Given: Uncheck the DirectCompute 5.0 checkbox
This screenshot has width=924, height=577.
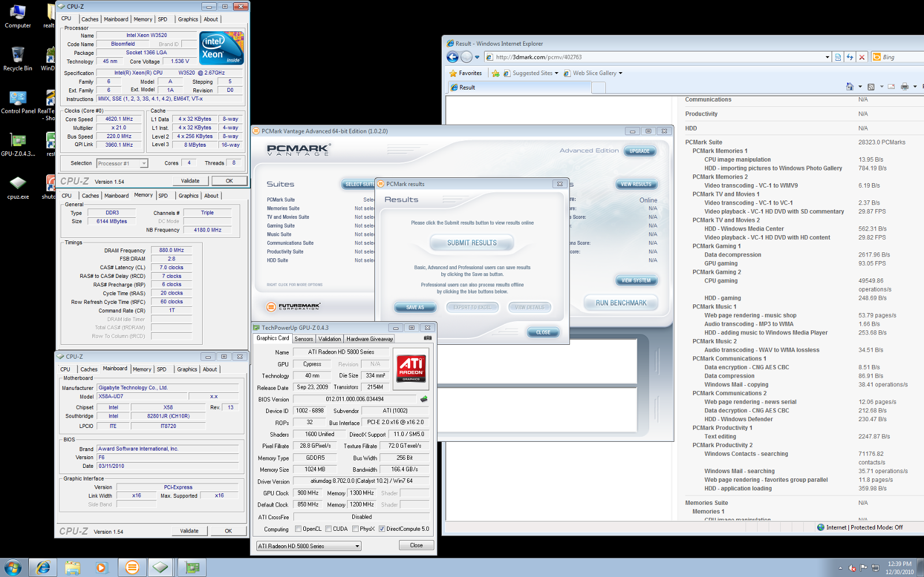Looking at the screenshot, I should pyautogui.click(x=382, y=529).
